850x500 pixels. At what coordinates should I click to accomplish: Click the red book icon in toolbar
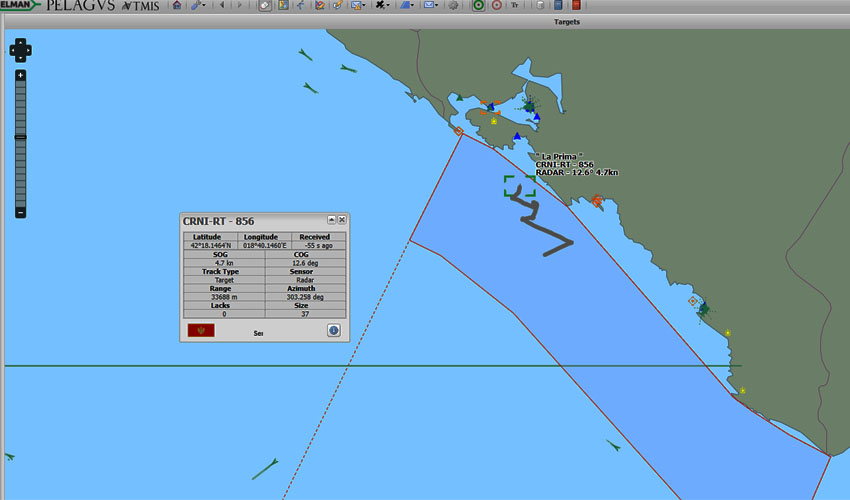coord(576,5)
